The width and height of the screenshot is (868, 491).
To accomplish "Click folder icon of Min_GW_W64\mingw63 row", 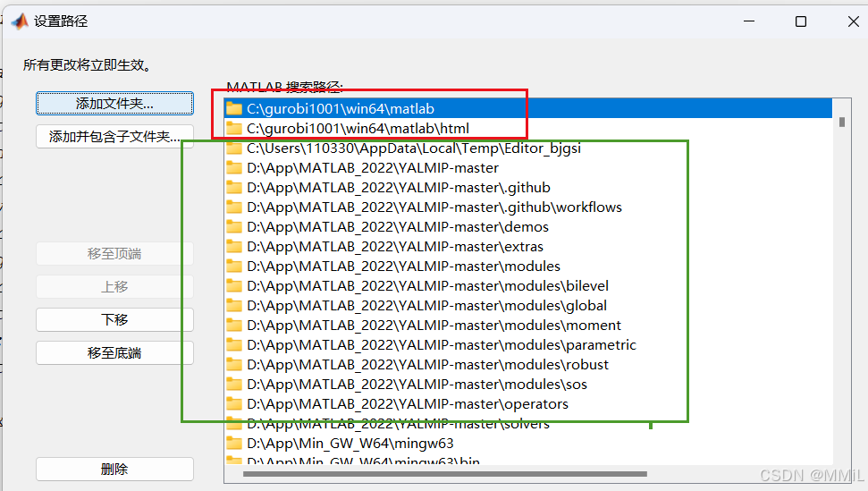I will [234, 443].
